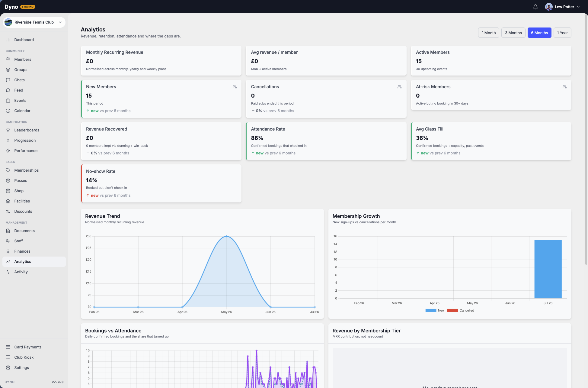Open the Analytics sidebar item
588x388 pixels.
coord(34,262)
